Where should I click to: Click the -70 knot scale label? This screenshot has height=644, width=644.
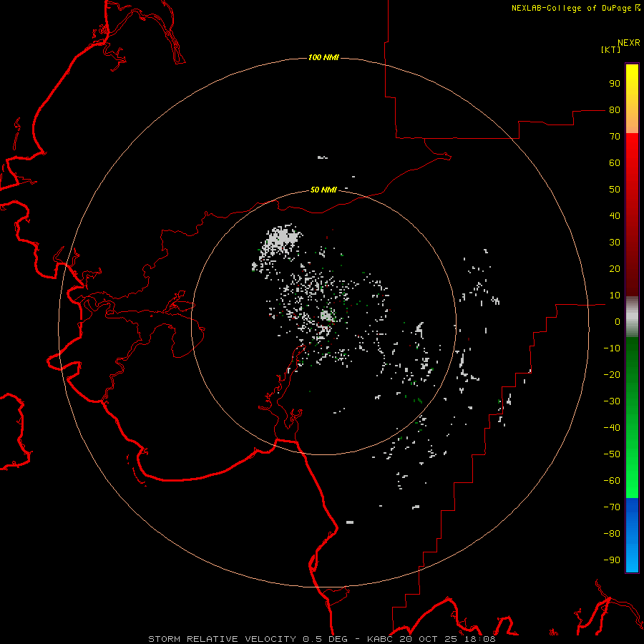pos(612,507)
